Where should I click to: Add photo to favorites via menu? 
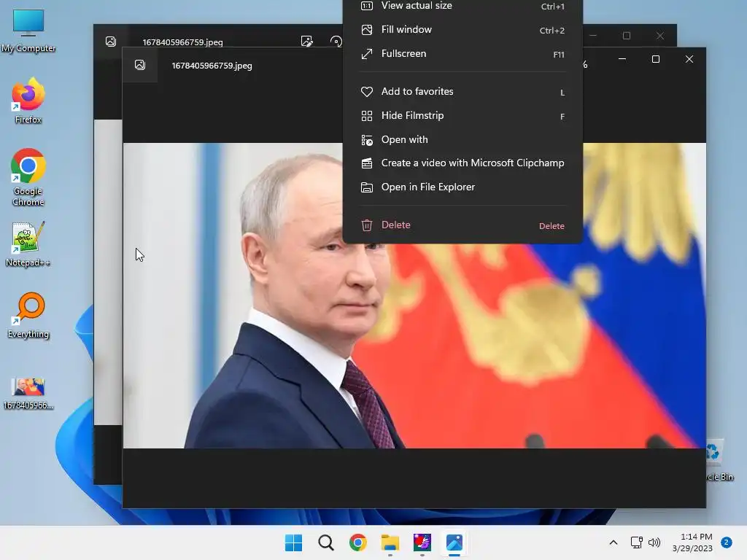pyautogui.click(x=462, y=91)
